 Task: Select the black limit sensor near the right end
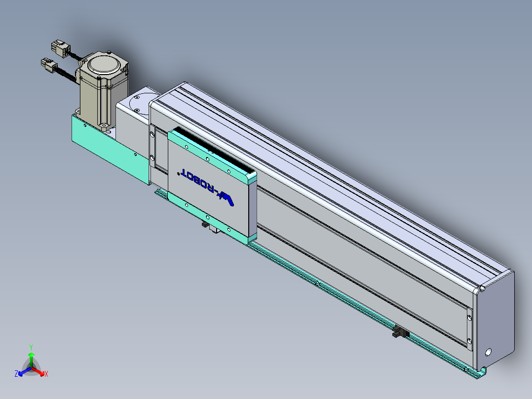[x=400, y=331]
